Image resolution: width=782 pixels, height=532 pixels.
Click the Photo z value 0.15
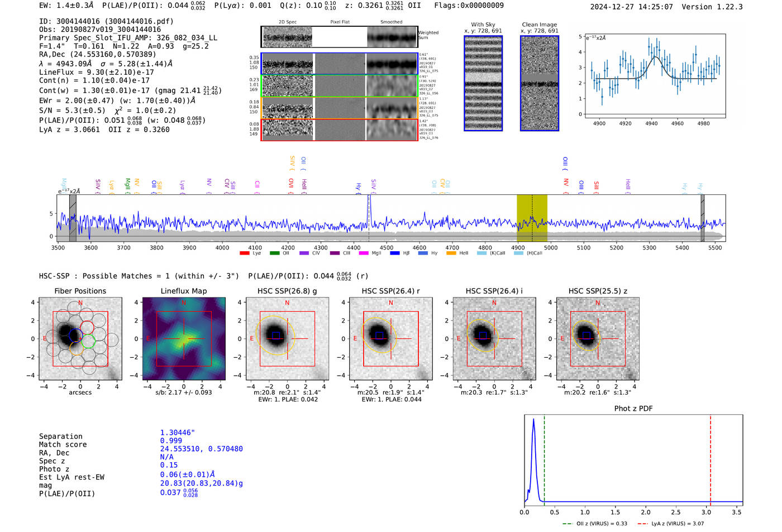pyautogui.click(x=169, y=465)
